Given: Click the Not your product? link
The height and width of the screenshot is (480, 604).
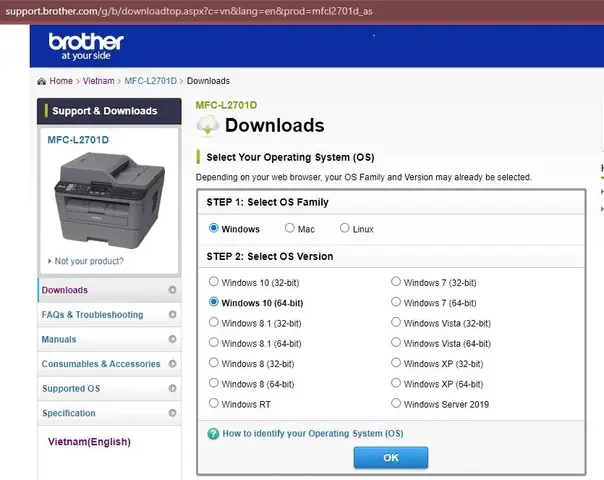Looking at the screenshot, I should (x=89, y=261).
